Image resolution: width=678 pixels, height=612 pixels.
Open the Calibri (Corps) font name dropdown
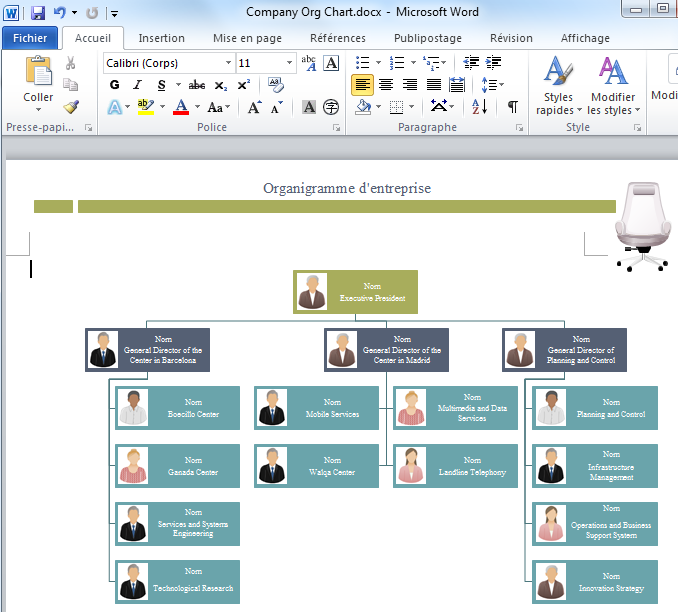228,63
